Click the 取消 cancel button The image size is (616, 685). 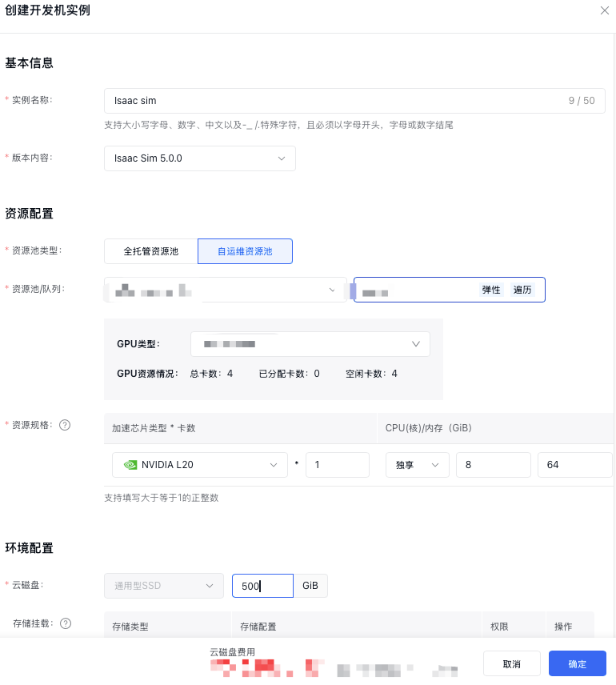[x=511, y=664]
